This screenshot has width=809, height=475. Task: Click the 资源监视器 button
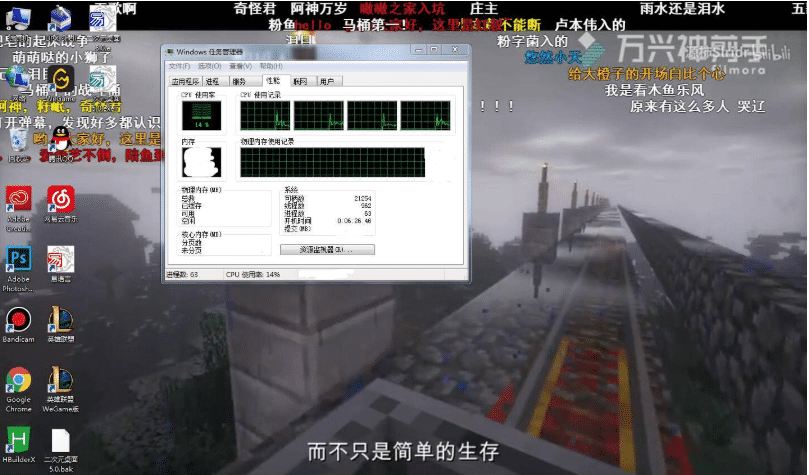click(x=327, y=250)
